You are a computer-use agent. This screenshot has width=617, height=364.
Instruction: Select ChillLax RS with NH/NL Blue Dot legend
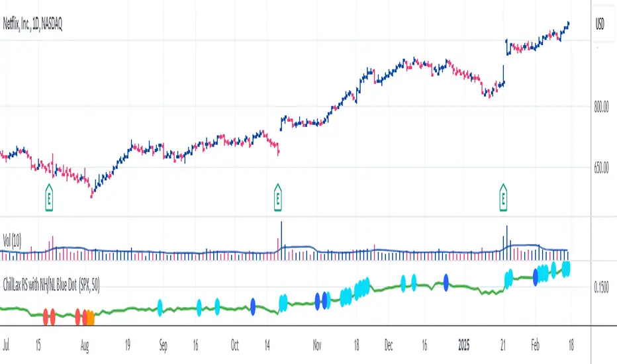51,284
